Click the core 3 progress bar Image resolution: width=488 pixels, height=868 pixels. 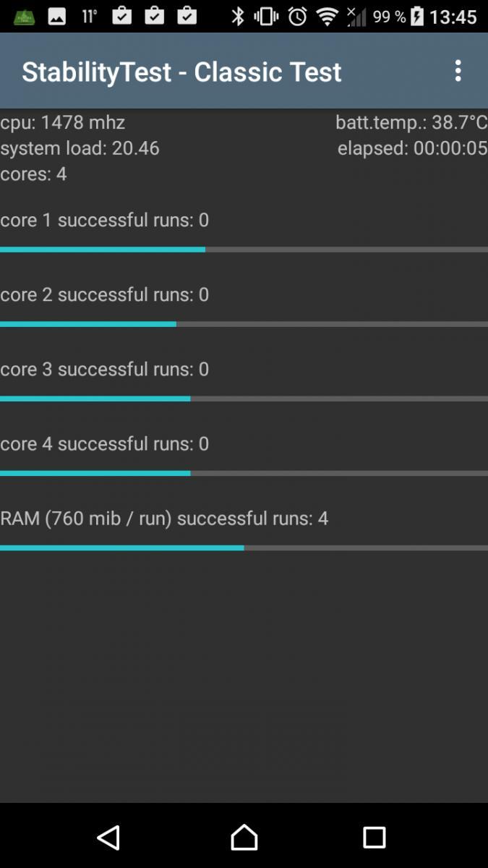[244, 399]
